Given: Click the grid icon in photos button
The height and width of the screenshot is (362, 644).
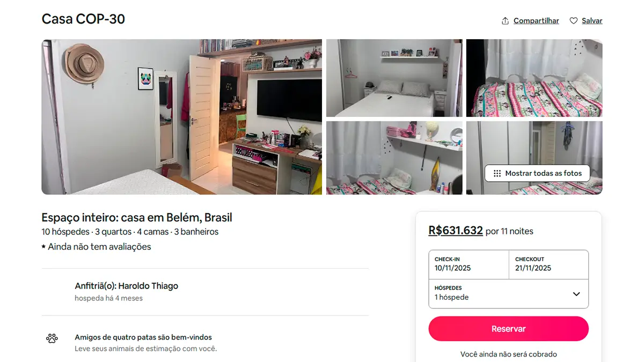Looking at the screenshot, I should point(497,173).
